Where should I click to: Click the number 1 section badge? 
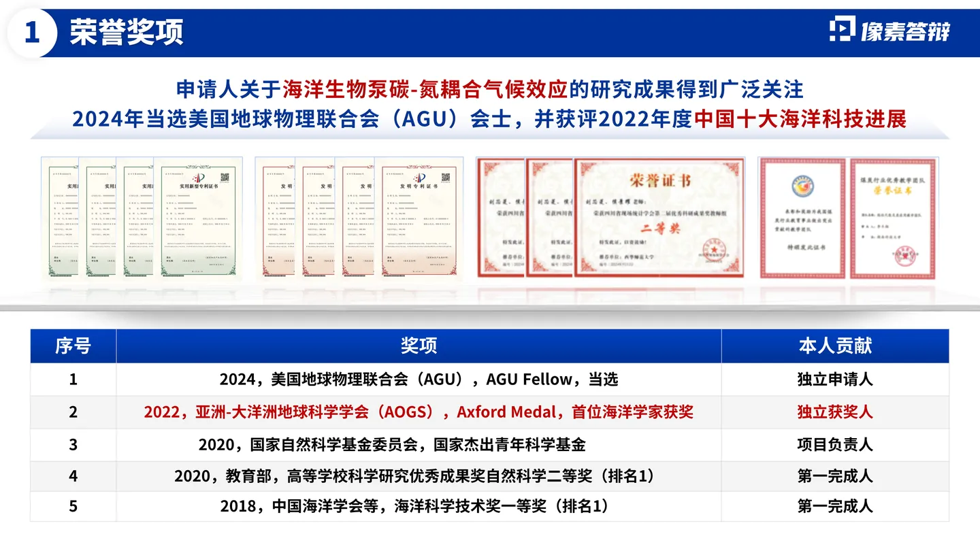(x=31, y=33)
